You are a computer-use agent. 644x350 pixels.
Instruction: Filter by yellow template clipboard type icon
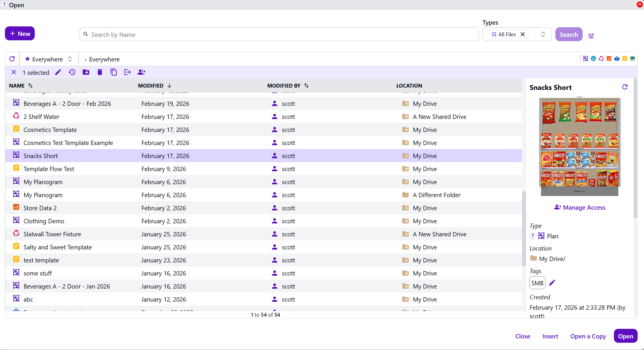pyautogui.click(x=625, y=59)
